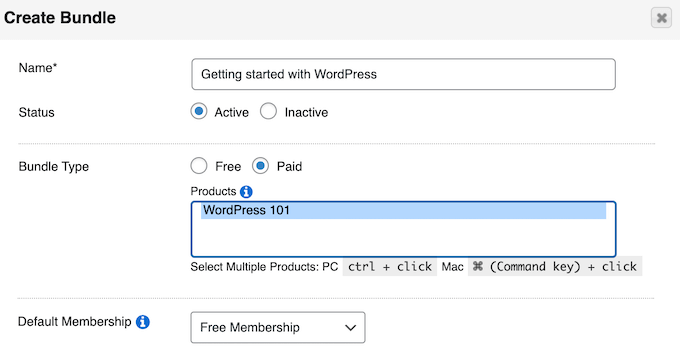Viewport: 680px width, 360px height.
Task: Show the Default Membership info tooltip icon
Action: tap(143, 322)
